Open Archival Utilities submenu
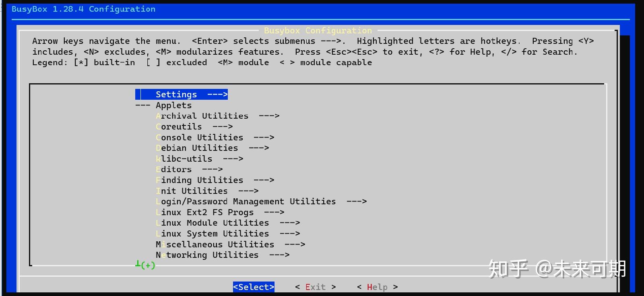Image resolution: width=644 pixels, height=296 pixels. coord(217,116)
